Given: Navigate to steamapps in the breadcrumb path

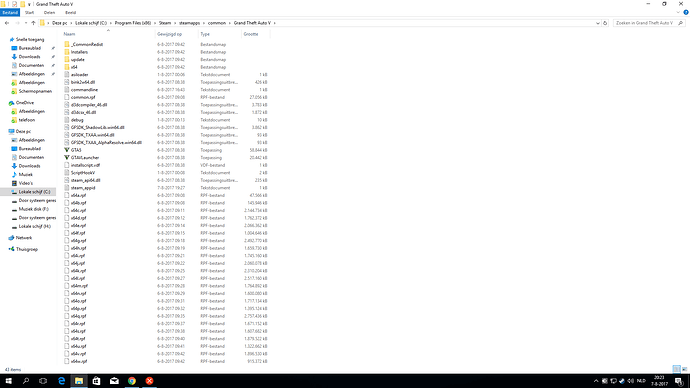Looking at the screenshot, I should [189, 23].
